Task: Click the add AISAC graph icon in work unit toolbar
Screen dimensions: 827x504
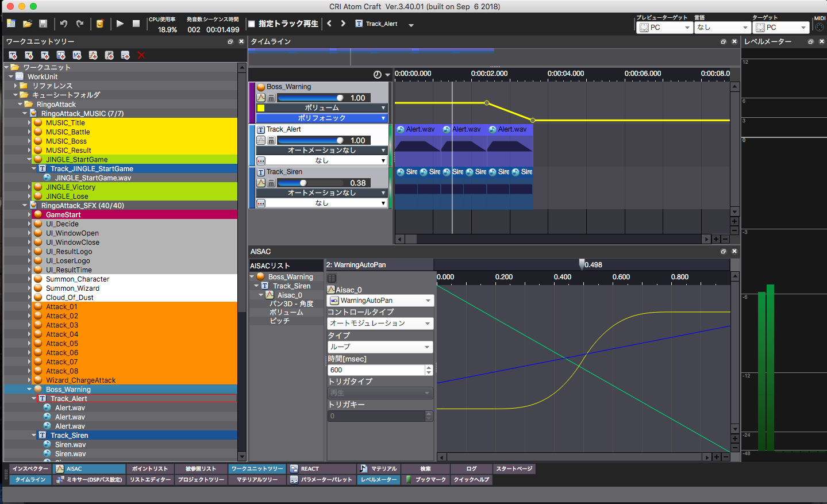Action: click(93, 55)
